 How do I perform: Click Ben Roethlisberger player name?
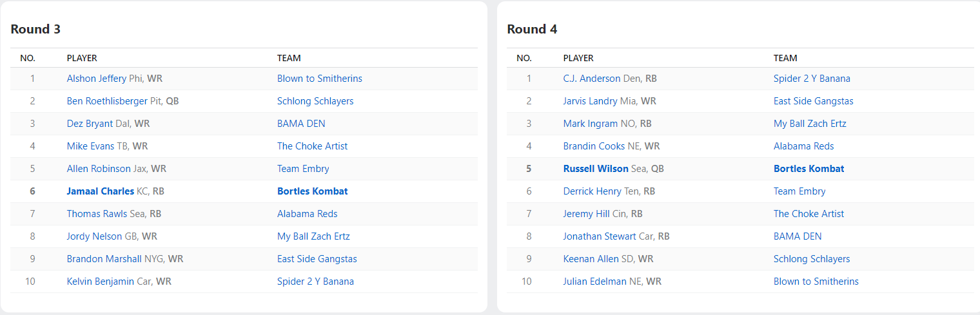[x=108, y=101]
